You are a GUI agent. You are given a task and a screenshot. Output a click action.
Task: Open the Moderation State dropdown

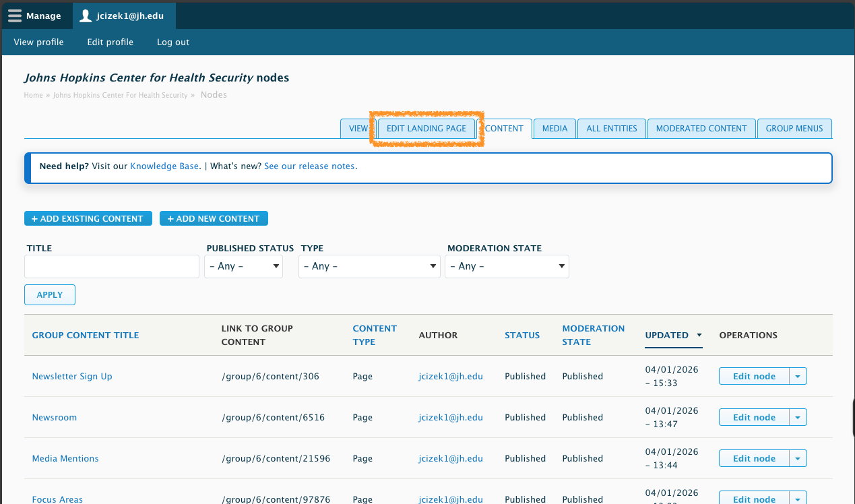(507, 266)
